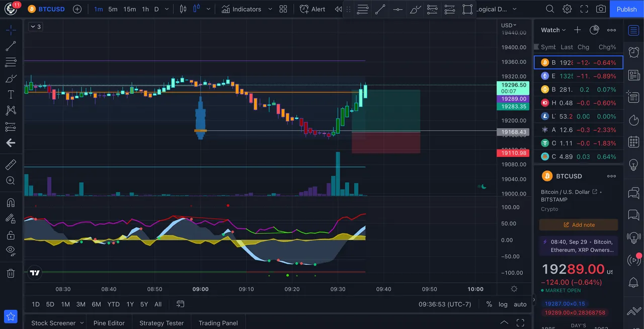Select the crosshair cursor tool

(x=11, y=30)
